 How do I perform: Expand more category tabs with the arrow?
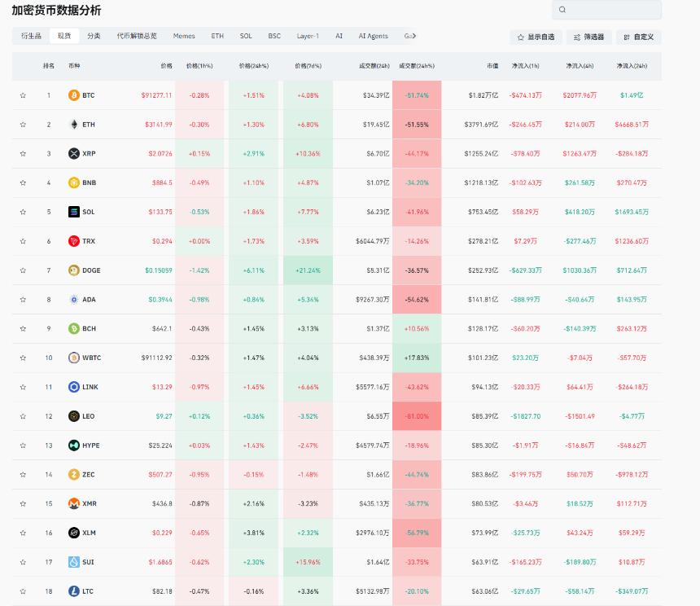coord(413,36)
